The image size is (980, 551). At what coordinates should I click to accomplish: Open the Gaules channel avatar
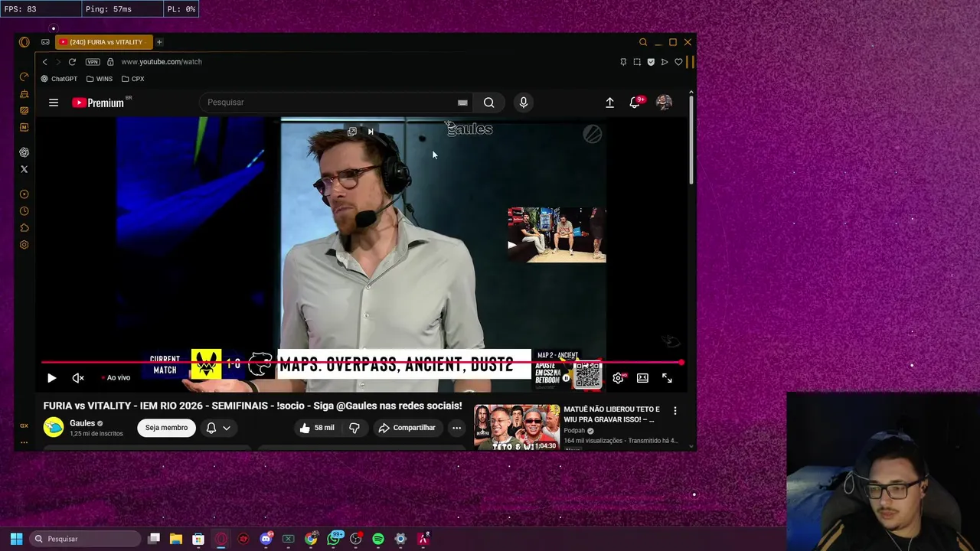[x=54, y=428]
